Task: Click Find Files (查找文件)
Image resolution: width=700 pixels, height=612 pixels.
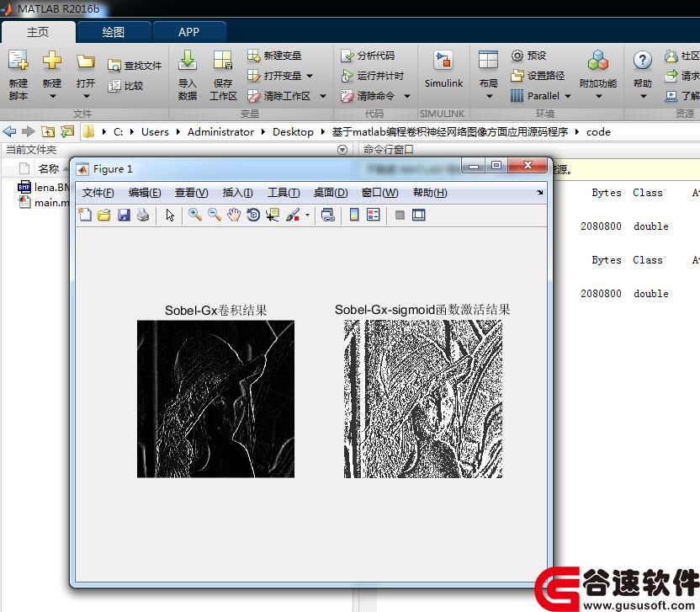Action: (135, 66)
